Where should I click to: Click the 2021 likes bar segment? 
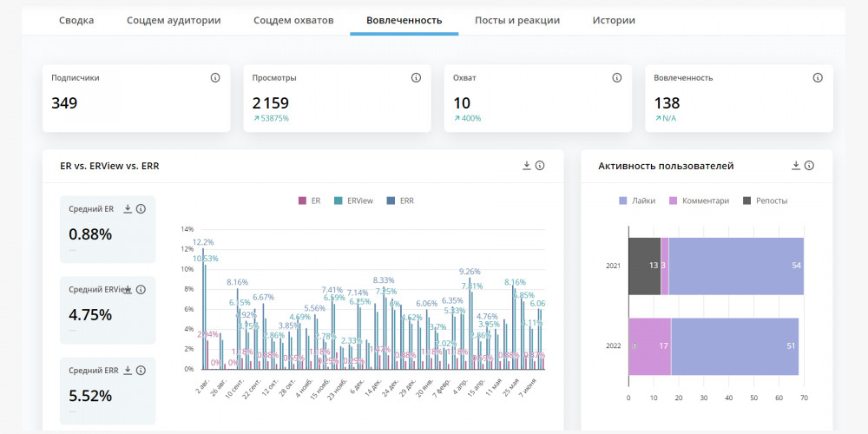(736, 266)
